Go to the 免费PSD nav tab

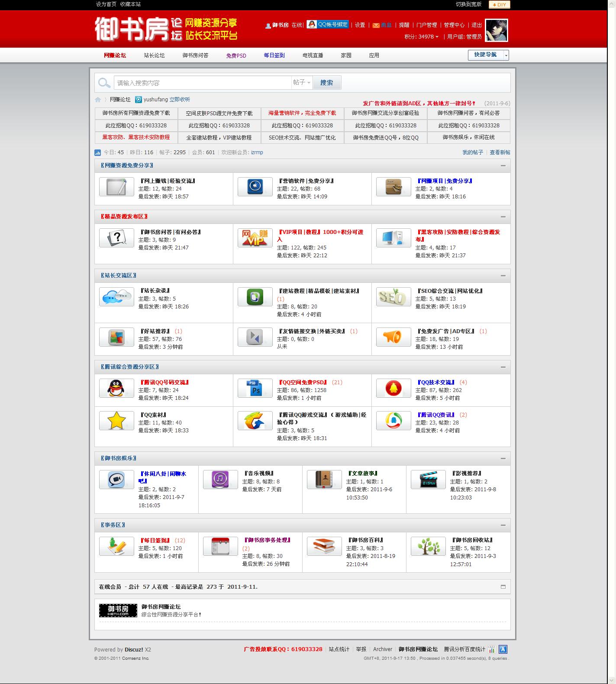tap(236, 55)
